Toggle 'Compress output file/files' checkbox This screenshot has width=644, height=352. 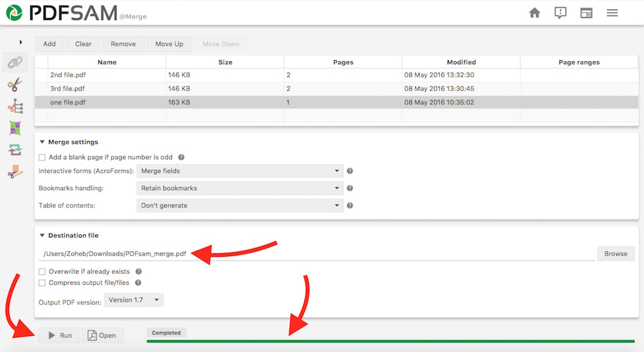(x=43, y=283)
